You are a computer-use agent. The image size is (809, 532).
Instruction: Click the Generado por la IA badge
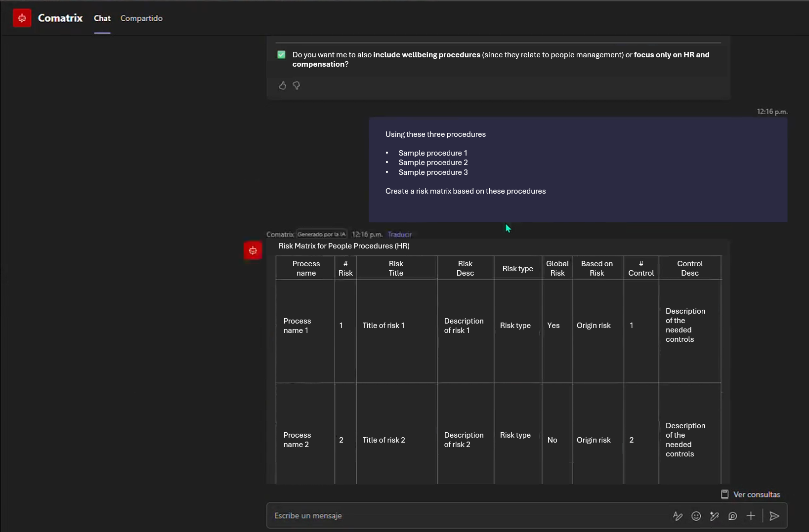322,235
